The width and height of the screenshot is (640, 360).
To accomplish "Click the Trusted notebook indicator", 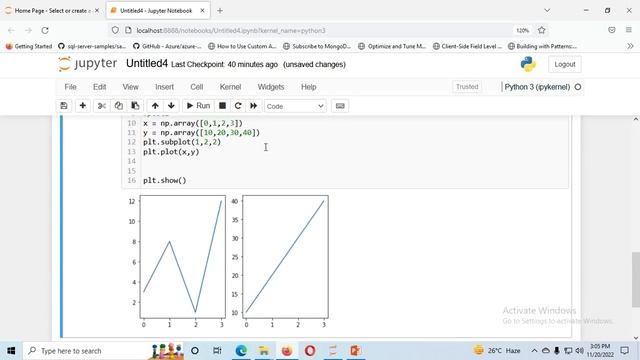I will (467, 87).
